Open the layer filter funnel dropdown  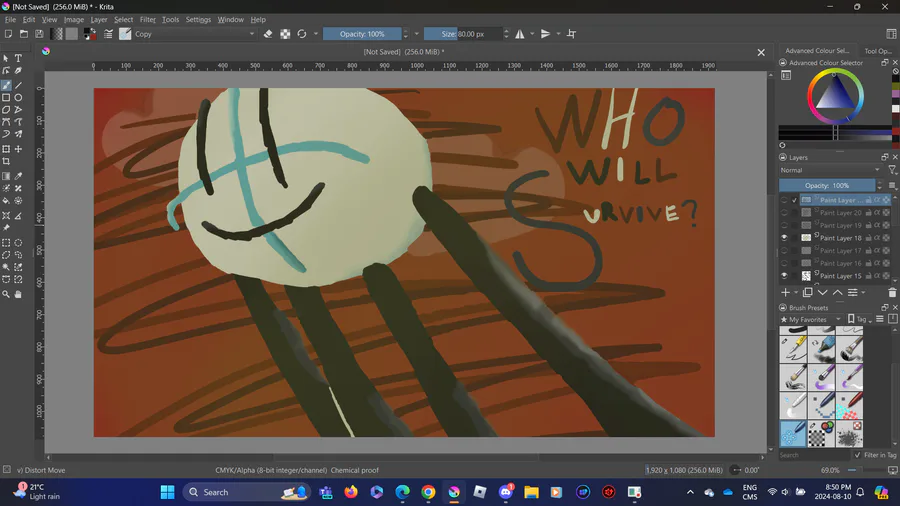pyautogui.click(x=893, y=170)
